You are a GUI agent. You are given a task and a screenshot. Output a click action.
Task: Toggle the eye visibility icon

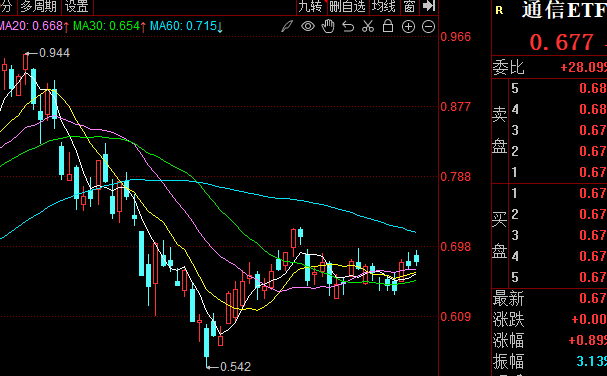[x=308, y=26]
